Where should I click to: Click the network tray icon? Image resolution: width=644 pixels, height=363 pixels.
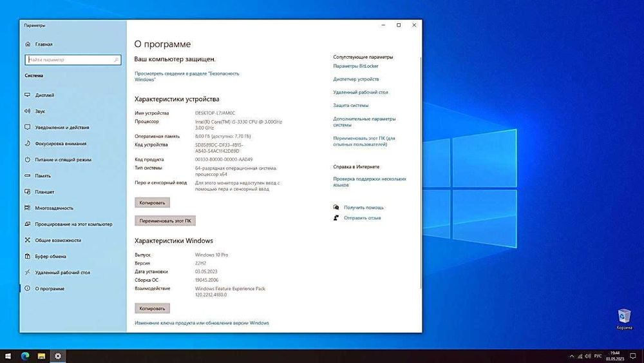pos(580,357)
